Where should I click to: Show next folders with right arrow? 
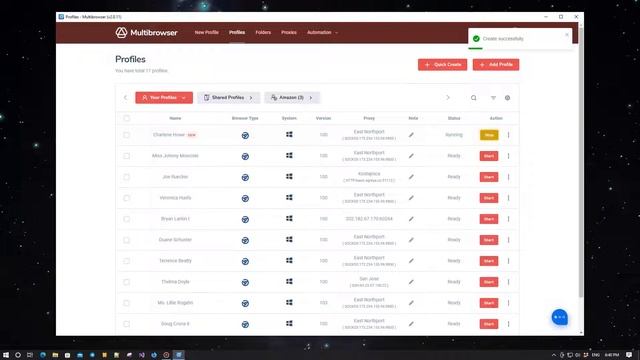[448, 98]
